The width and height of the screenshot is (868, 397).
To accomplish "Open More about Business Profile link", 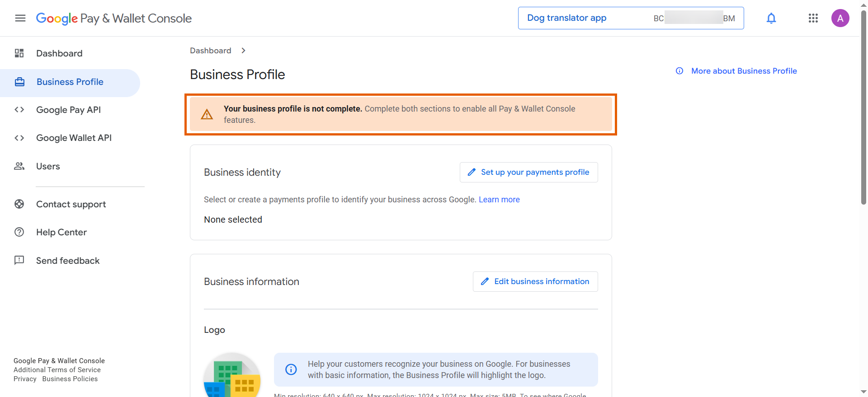I will point(744,71).
